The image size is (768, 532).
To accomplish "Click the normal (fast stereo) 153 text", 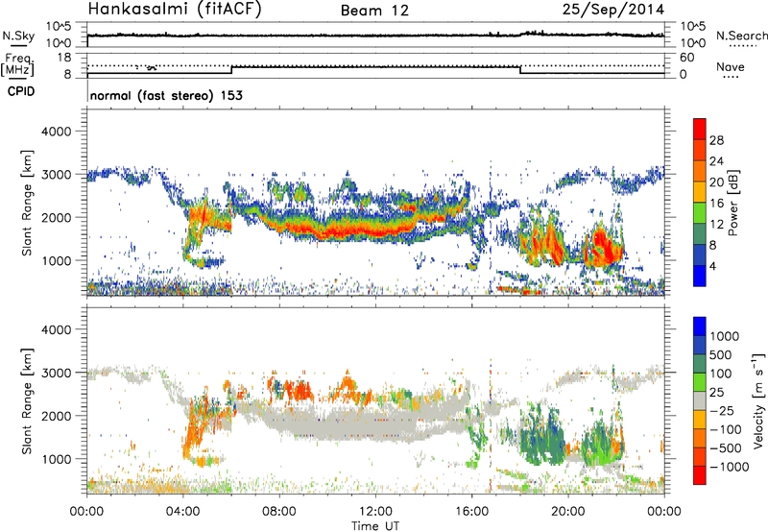I will 166,95.
